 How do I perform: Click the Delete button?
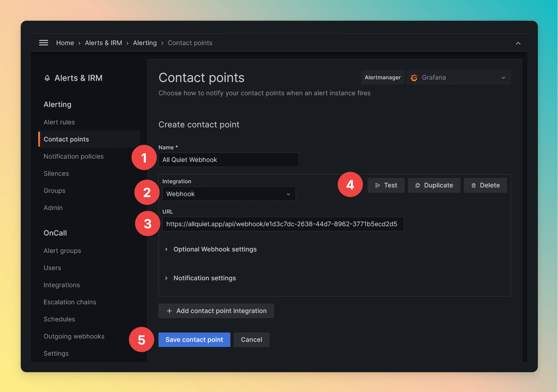tap(486, 185)
